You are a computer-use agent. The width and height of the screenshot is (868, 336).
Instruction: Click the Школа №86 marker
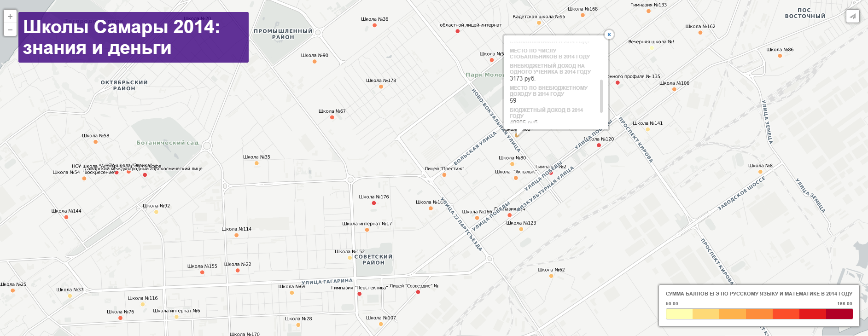tap(780, 56)
